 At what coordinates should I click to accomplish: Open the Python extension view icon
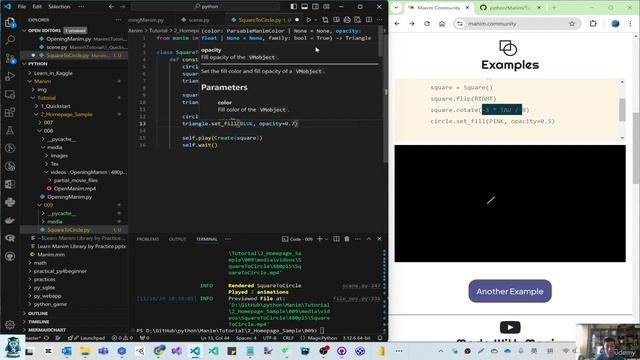[x=10, y=202]
